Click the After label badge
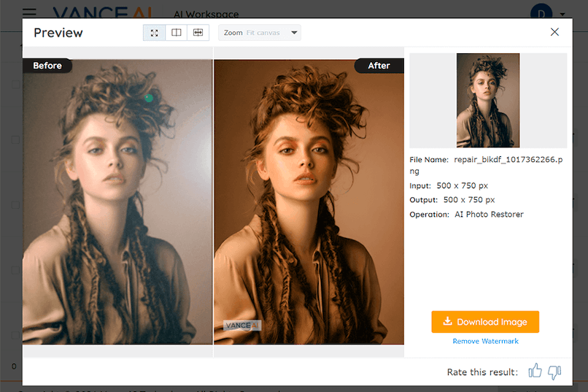588x392 pixels. pyautogui.click(x=379, y=66)
